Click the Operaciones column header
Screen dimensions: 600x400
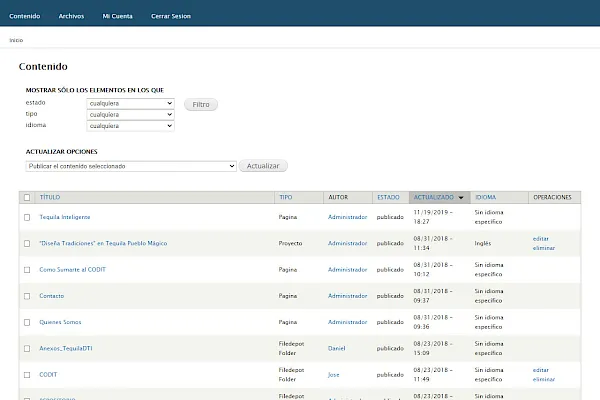[x=552, y=197]
